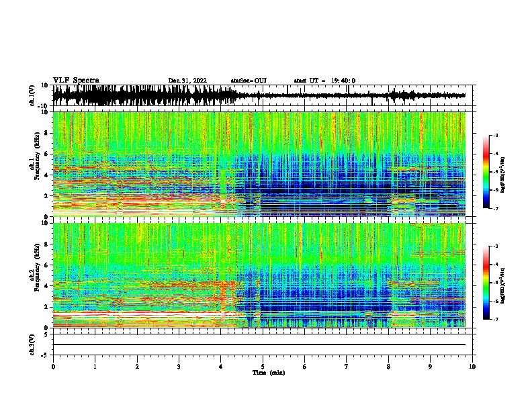Select the date text "Dec. 31, 2022"
532x411 pixels.
[x=187, y=81]
